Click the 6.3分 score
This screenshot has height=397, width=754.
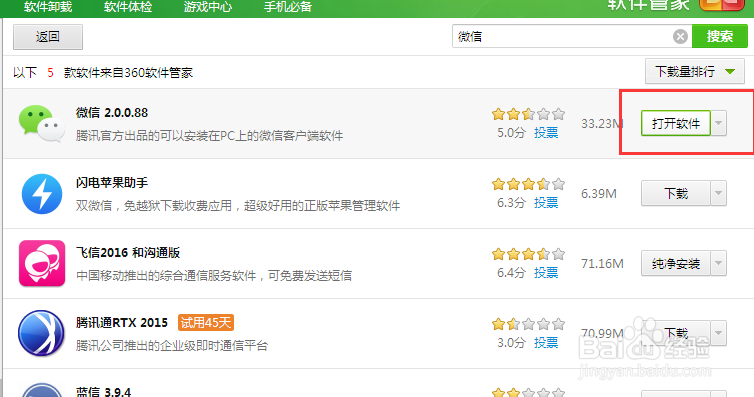pos(511,203)
